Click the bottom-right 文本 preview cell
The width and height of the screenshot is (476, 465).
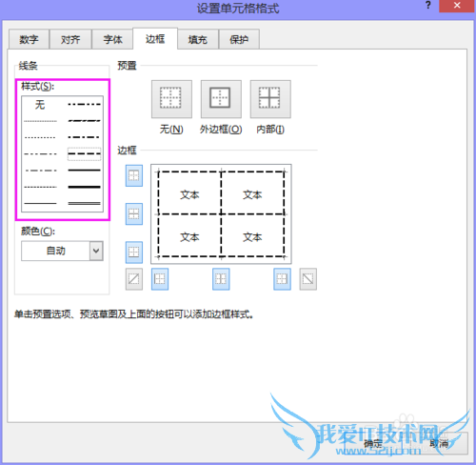(x=252, y=237)
